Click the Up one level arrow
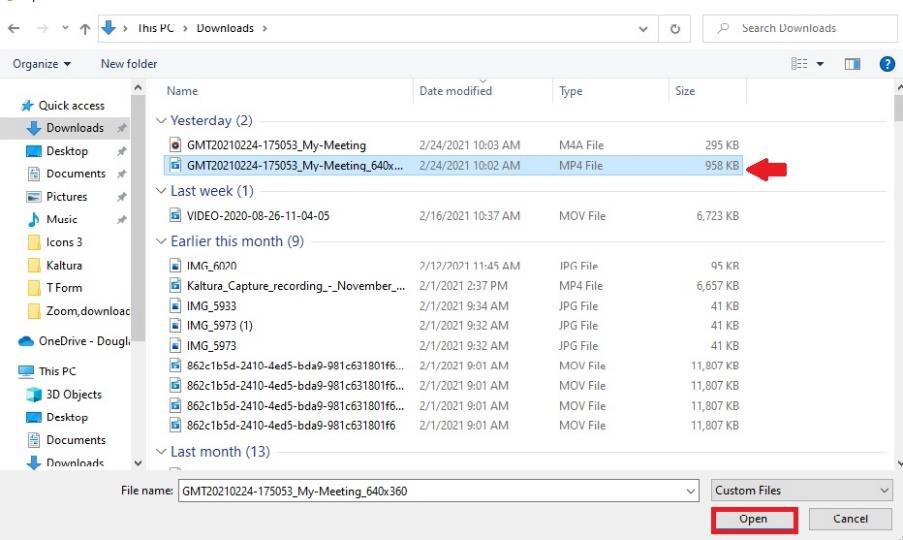The width and height of the screenshot is (903, 540). pyautogui.click(x=85, y=29)
